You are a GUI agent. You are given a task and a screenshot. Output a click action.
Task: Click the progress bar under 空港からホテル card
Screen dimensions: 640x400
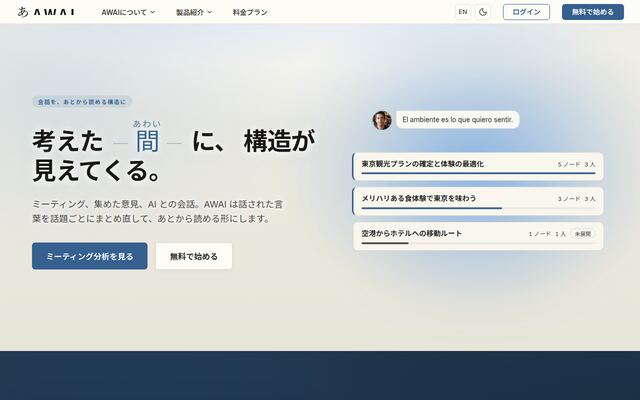coord(478,243)
